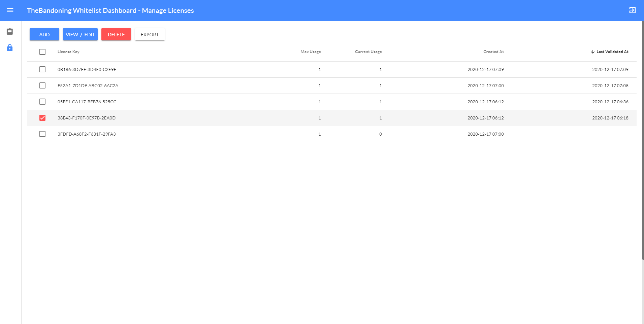Open the clipboard section in the sidebar
644x324 pixels.
[10, 31]
